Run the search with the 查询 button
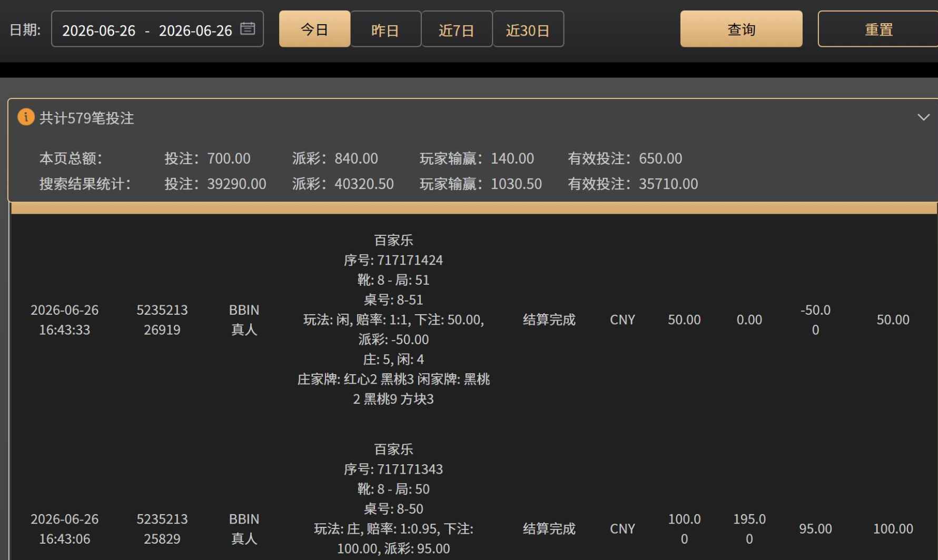Viewport: 938px width, 560px height. [741, 29]
